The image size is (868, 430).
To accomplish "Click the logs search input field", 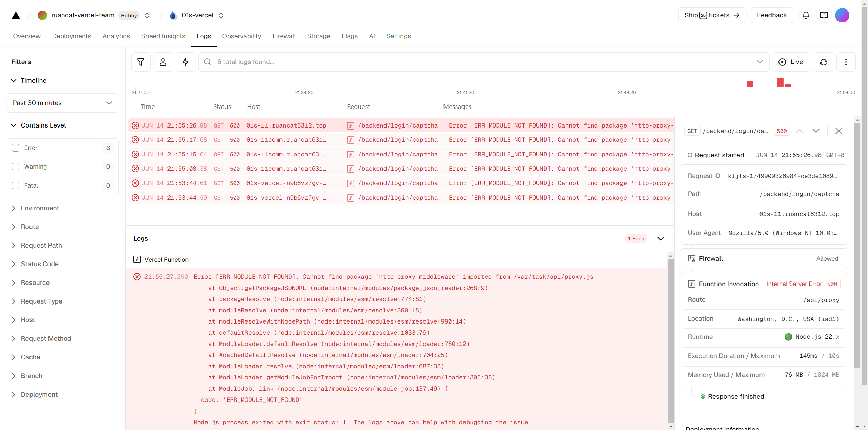I will (x=484, y=62).
